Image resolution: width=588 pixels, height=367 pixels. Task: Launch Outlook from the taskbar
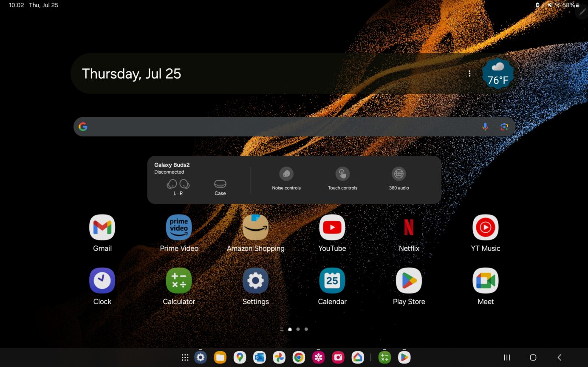coord(259,357)
